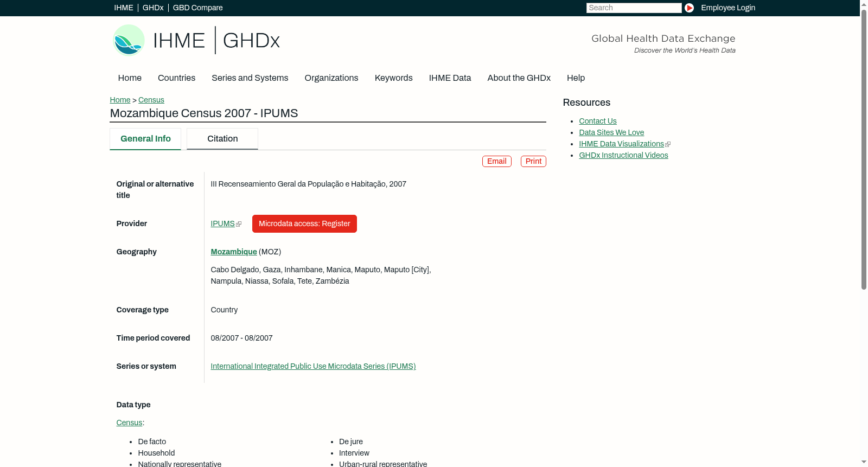Click the time period '08/2007 - 08/2007'
This screenshot has width=868, height=467.
[x=241, y=338]
